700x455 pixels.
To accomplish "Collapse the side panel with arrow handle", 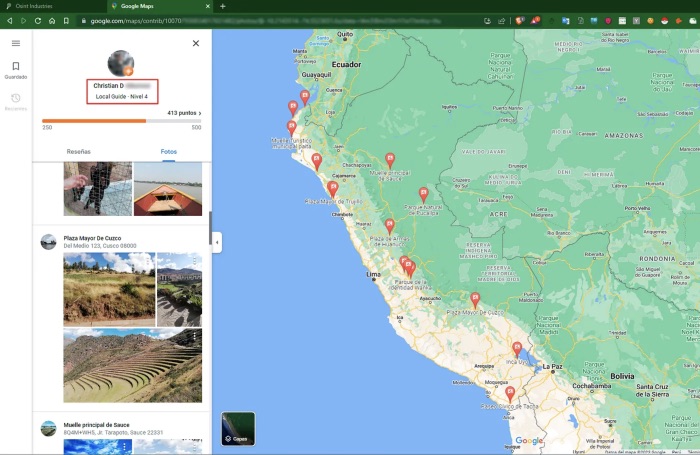I will pos(217,242).
